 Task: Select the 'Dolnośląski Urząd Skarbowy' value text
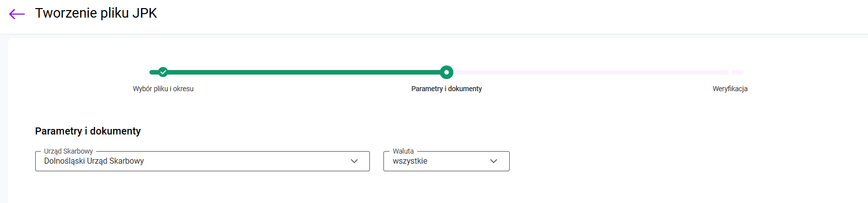point(94,161)
